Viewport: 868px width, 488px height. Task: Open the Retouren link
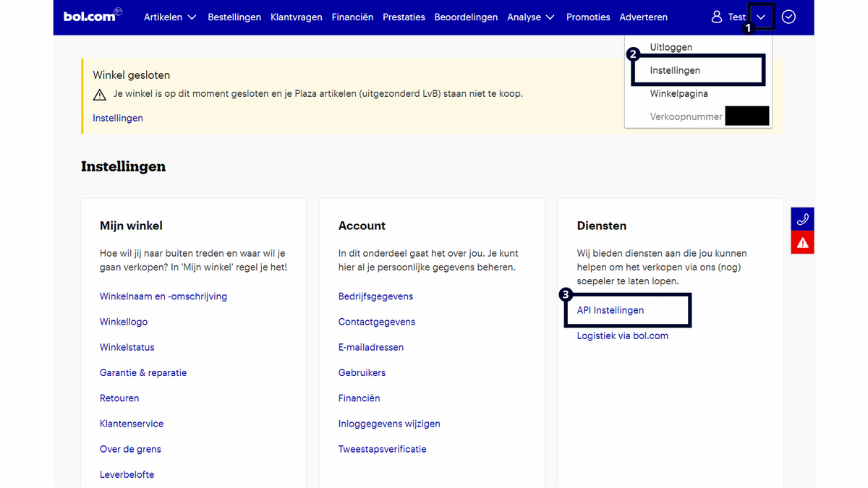(119, 398)
